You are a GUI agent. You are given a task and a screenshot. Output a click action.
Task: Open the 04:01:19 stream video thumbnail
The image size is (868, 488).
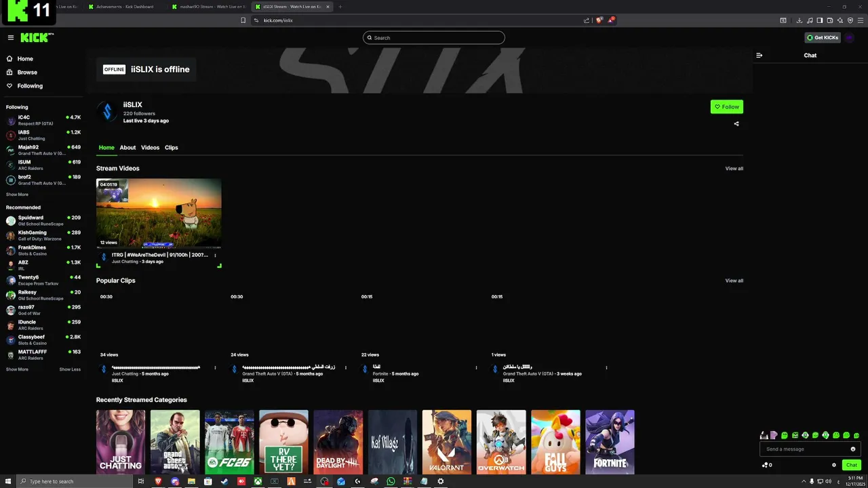159,213
